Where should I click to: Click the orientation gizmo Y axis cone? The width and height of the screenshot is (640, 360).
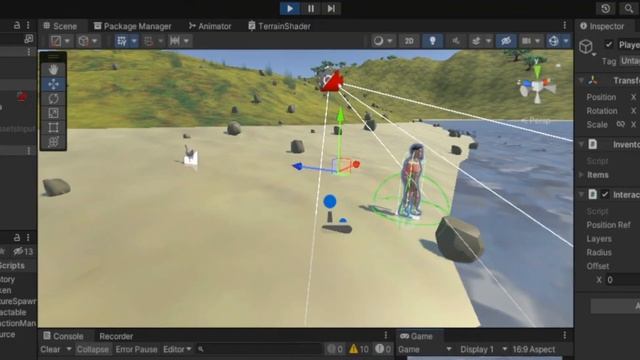[537, 71]
